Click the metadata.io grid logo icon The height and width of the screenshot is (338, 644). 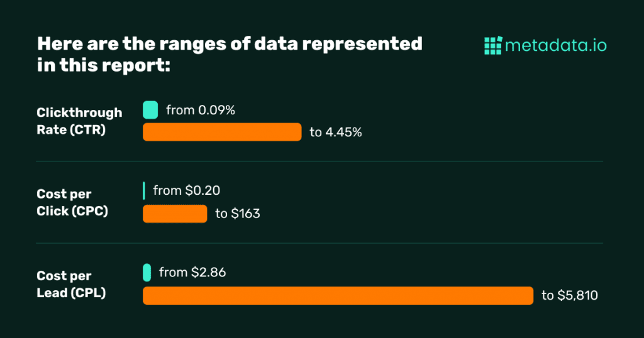[x=493, y=45]
